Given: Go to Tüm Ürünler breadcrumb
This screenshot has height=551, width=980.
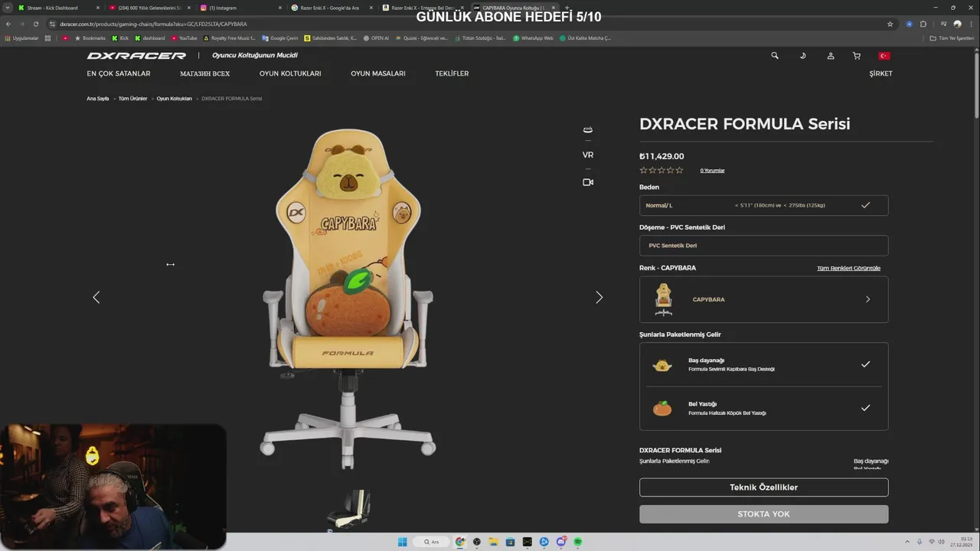Looking at the screenshot, I should click(x=132, y=99).
